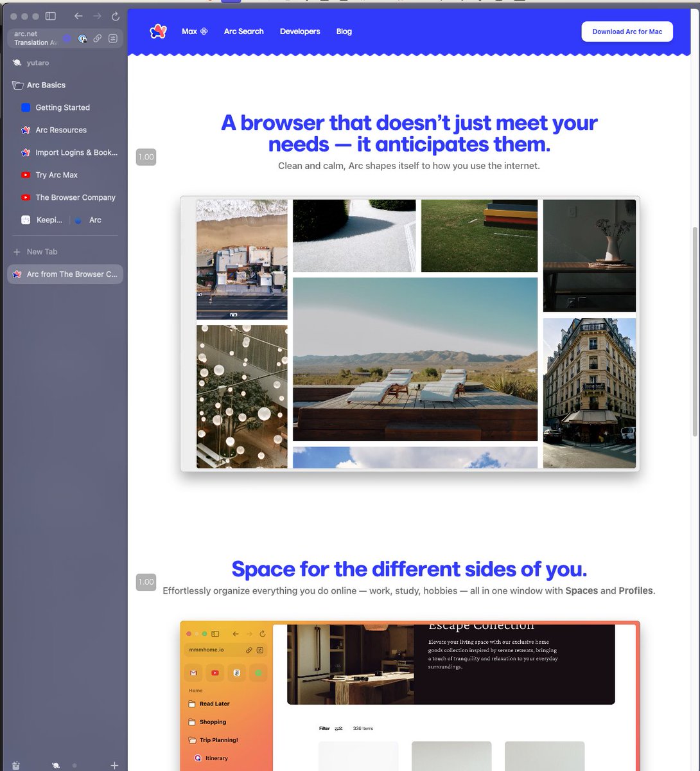Screen dimensions: 700x771
Task: Click the third favorite icon in the demo sidebar
Action: [236, 673]
